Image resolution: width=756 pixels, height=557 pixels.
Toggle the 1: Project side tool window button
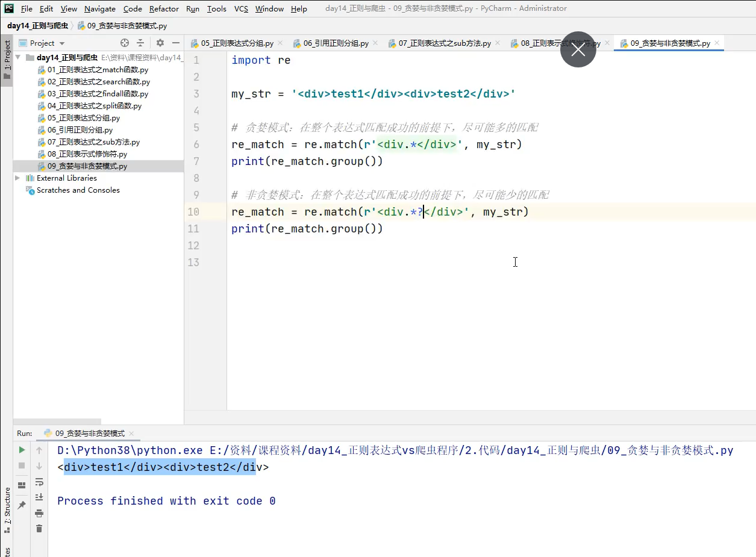(x=7, y=60)
